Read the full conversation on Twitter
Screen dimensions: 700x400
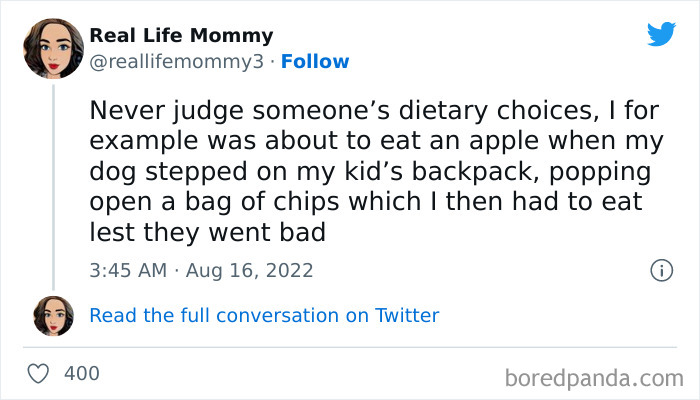tap(264, 316)
